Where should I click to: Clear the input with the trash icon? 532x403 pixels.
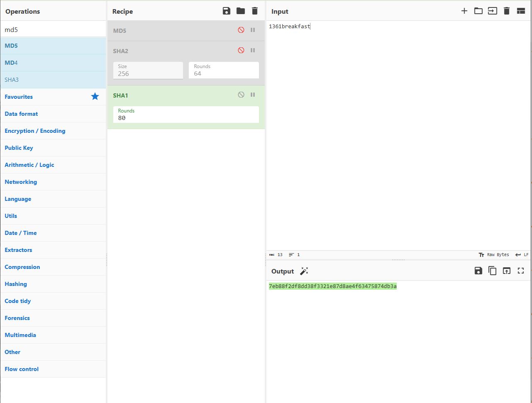point(506,11)
